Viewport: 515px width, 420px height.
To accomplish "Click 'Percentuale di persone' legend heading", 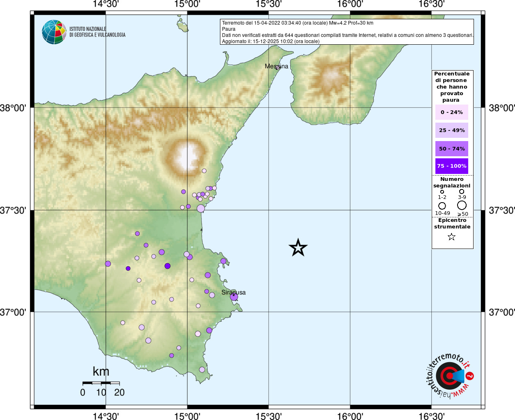I will tap(452, 87).
